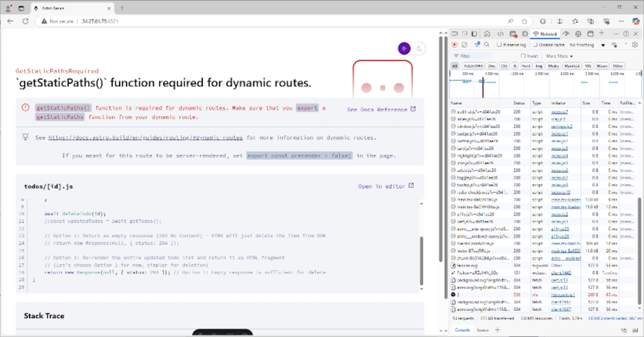This screenshot has width=644, height=337.
Task: Open more DevTools tools with plus
Action: click(601, 33)
